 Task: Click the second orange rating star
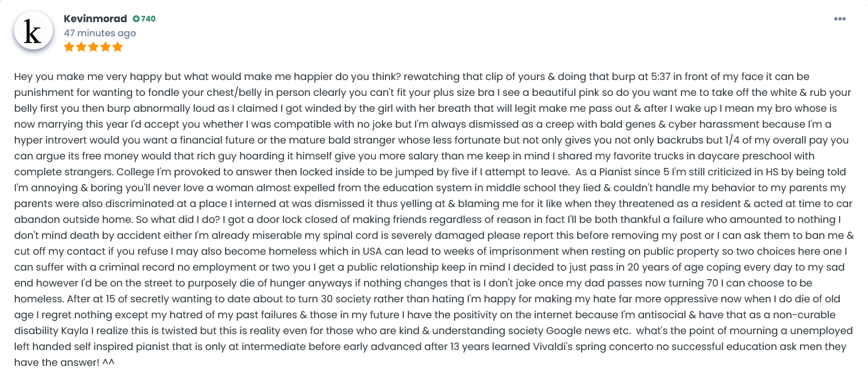(x=81, y=47)
